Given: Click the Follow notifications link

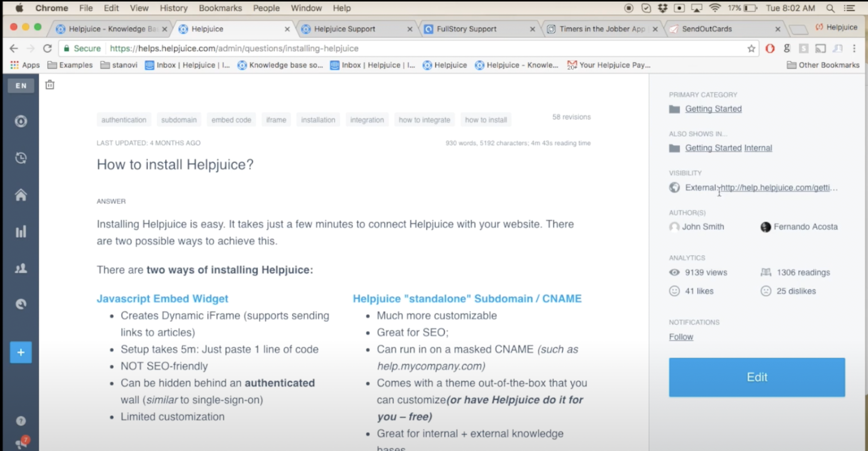Looking at the screenshot, I should point(681,337).
